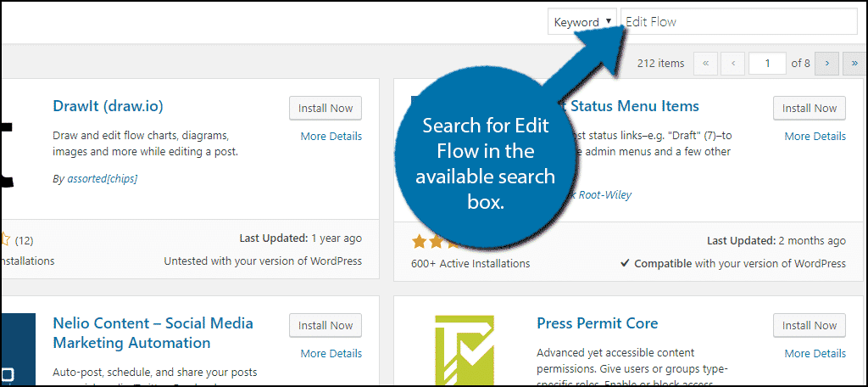The height and width of the screenshot is (387, 868).
Task: Jump to last page of results
Action: coord(855,63)
